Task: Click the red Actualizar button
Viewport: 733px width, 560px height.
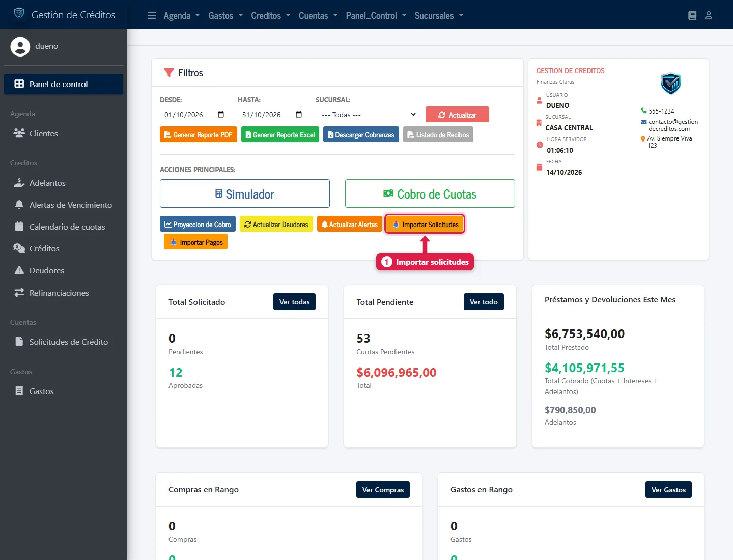Action: tap(457, 115)
